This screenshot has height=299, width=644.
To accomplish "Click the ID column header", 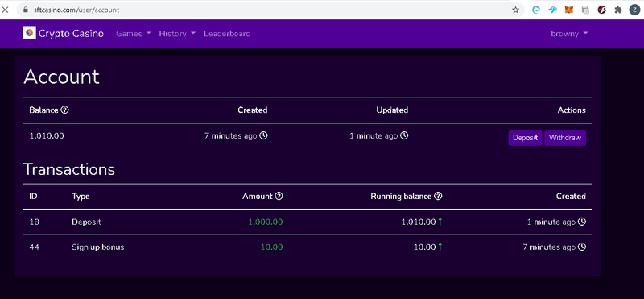I will tap(33, 197).
